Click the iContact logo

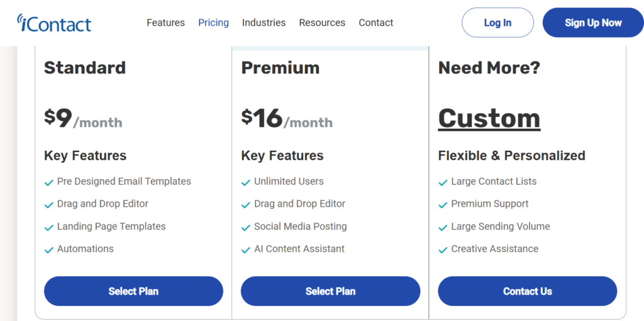pyautogui.click(x=54, y=23)
